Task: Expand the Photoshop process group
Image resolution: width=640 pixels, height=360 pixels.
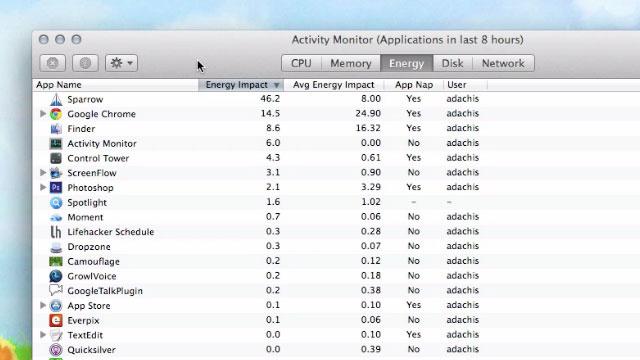Action: pyautogui.click(x=43, y=187)
